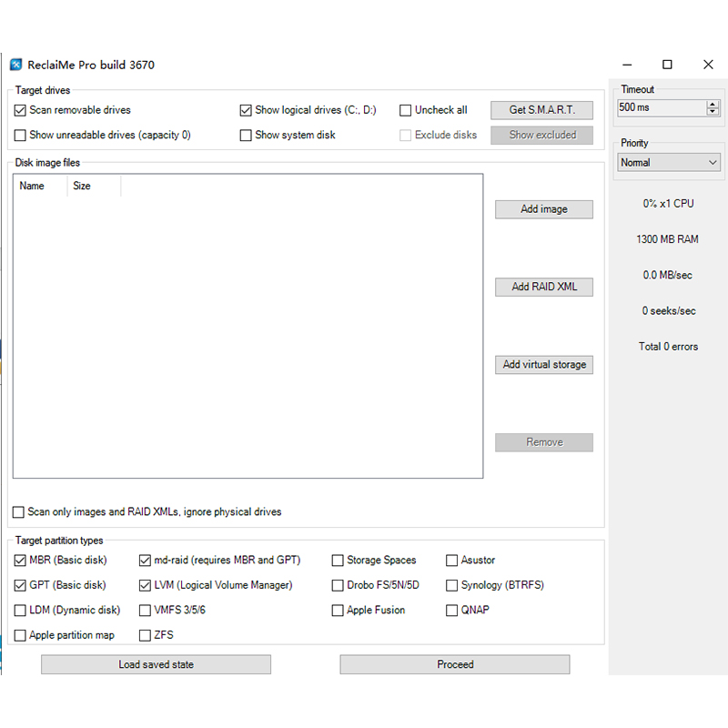Image resolution: width=728 pixels, height=728 pixels.
Task: Close the ReclaiMe Pro window
Action: [x=708, y=65]
